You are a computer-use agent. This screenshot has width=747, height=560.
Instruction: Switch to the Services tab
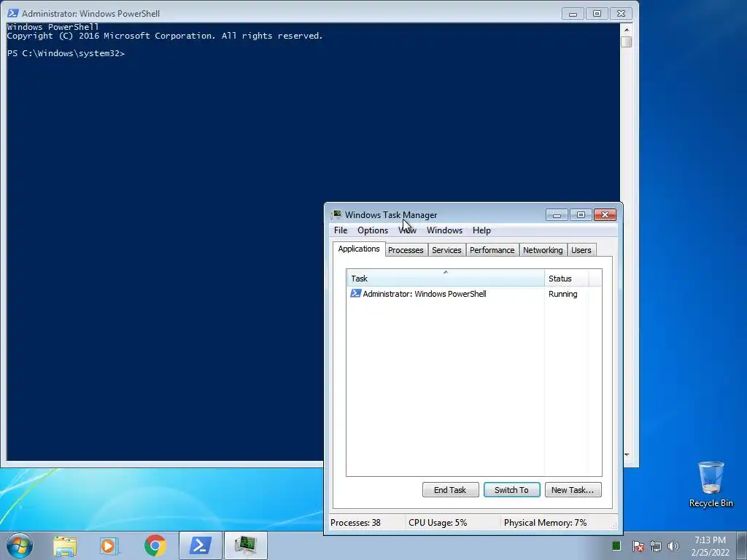[446, 250]
